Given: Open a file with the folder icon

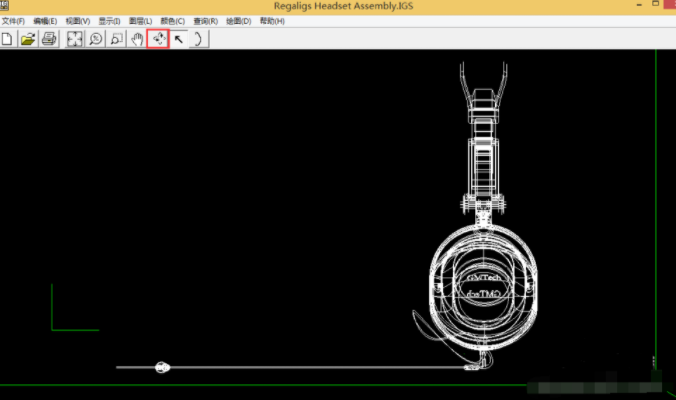Looking at the screenshot, I should [x=29, y=39].
